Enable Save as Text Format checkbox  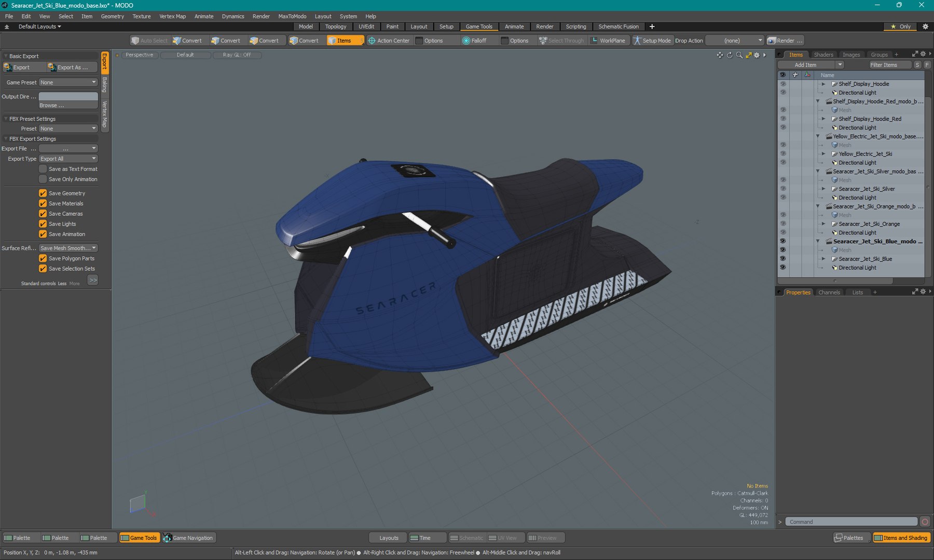pos(43,169)
